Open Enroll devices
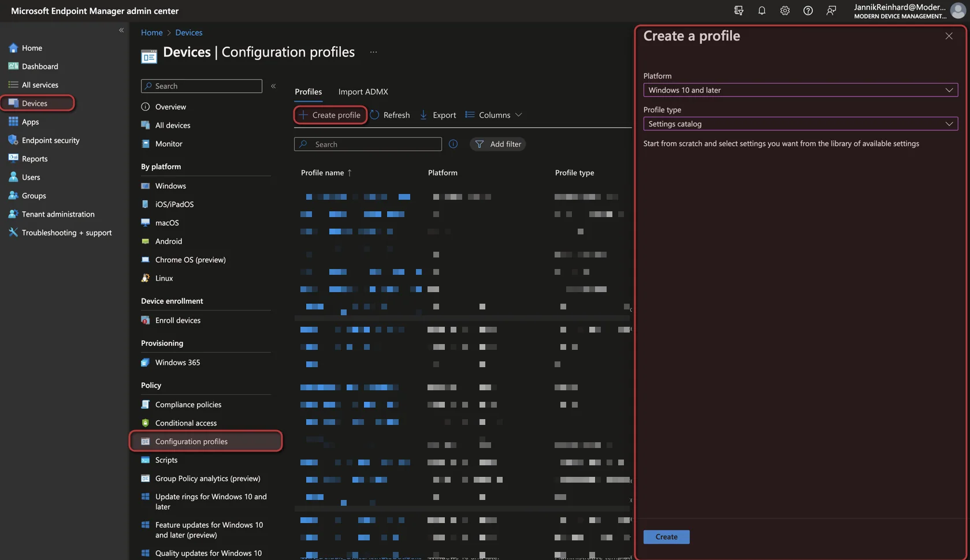The image size is (970, 560). coord(178,320)
